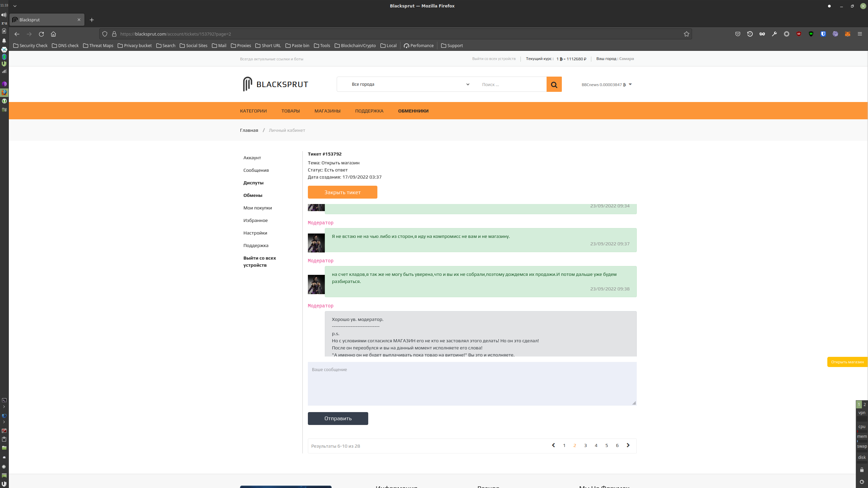Image resolution: width=868 pixels, height=488 pixels.
Task: Click the Поиск search field
Action: click(x=512, y=84)
